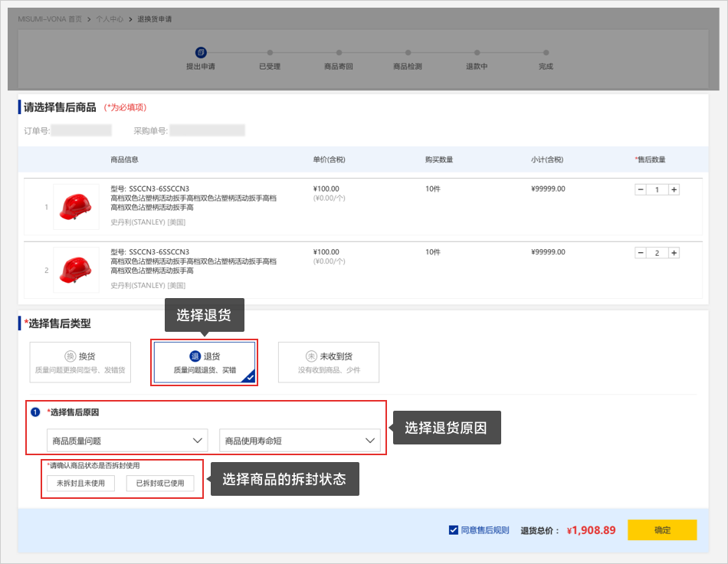728x564 pixels.
Task: Click the 提出申请 step icon
Action: pyautogui.click(x=201, y=52)
